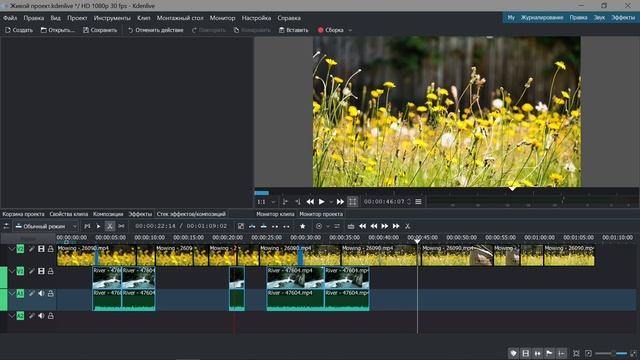Collapse track V1 with chevron

(11, 271)
